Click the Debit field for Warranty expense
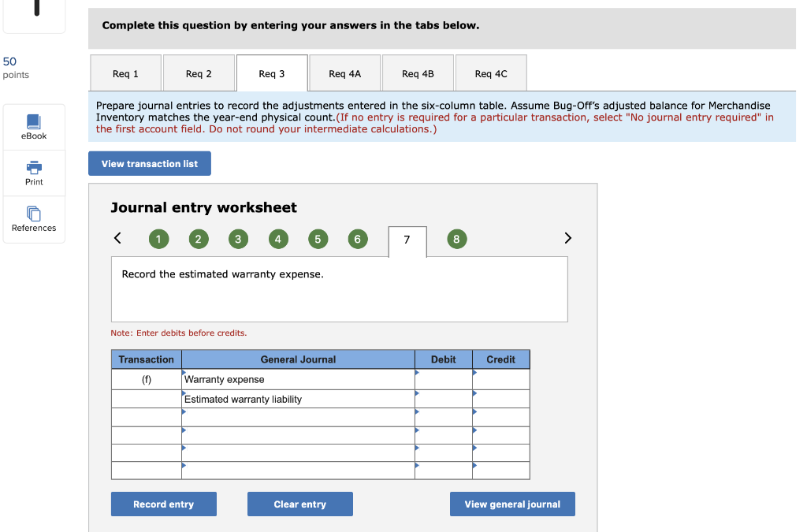The height and width of the screenshot is (532, 807). click(444, 379)
